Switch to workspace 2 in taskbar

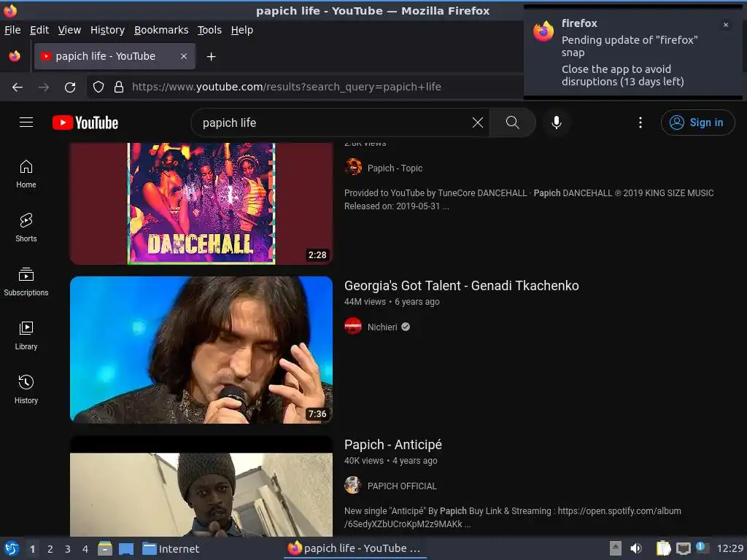click(50, 549)
